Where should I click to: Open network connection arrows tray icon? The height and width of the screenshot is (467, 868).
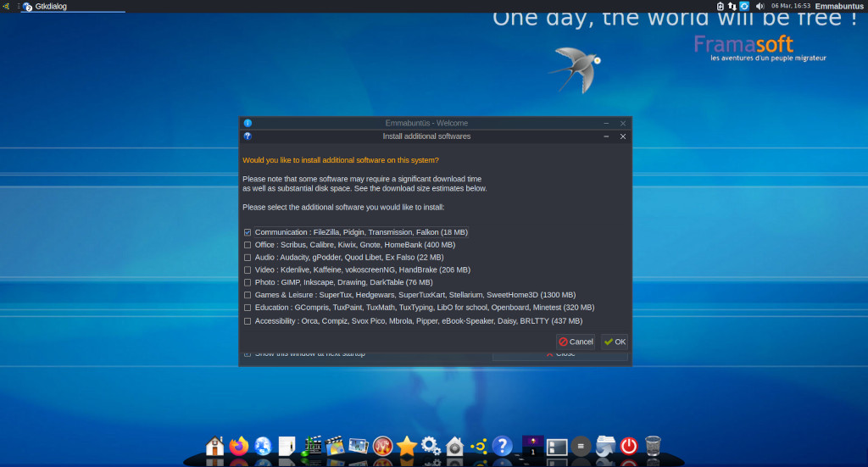tap(732, 6)
